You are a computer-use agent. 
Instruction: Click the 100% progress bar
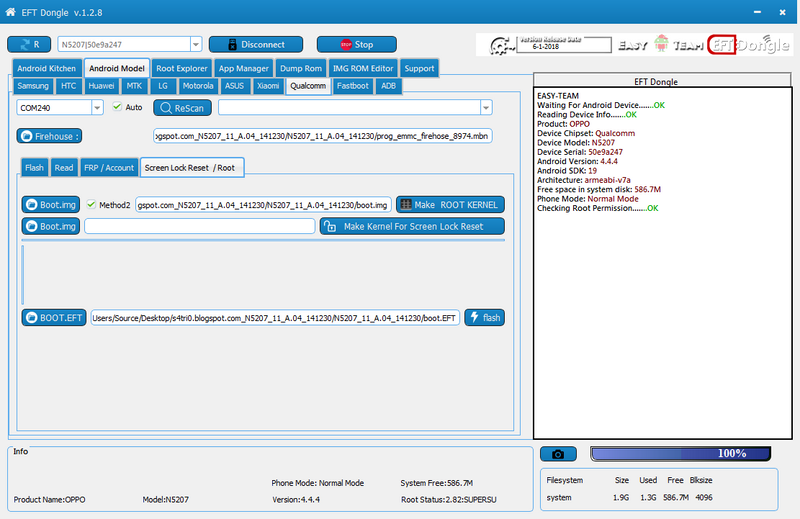coord(681,453)
